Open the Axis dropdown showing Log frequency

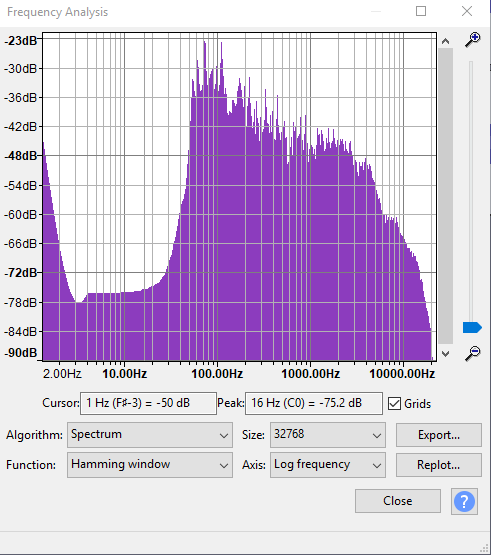[328, 465]
